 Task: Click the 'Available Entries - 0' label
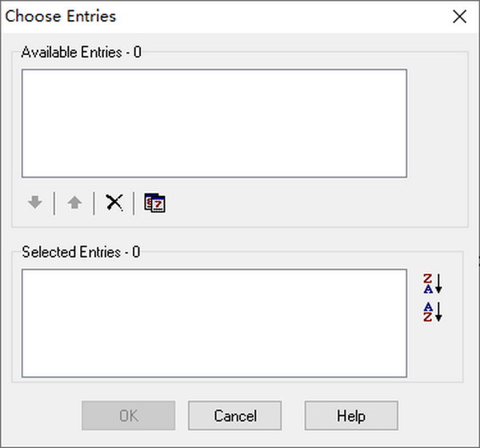pyautogui.click(x=81, y=53)
